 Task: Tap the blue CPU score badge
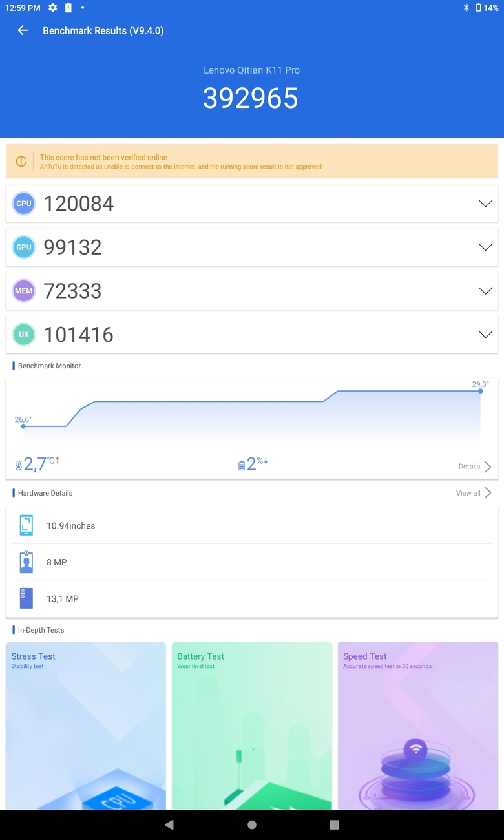pyautogui.click(x=24, y=204)
